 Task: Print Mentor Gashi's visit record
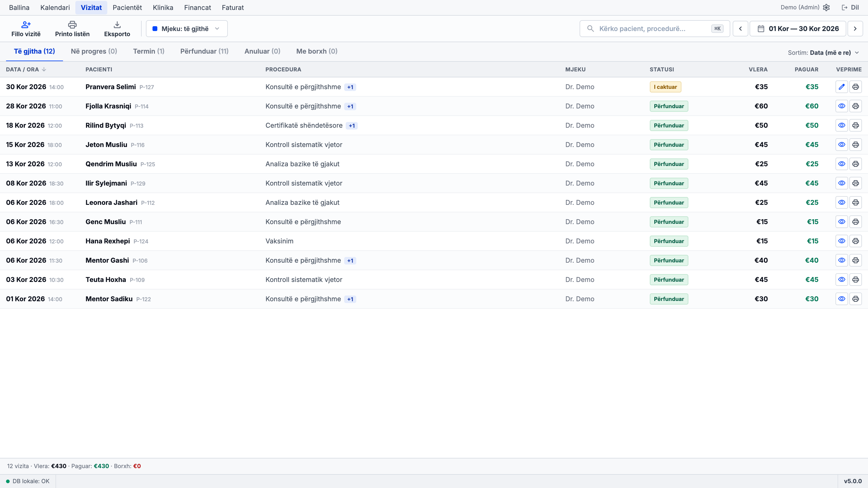(x=856, y=260)
